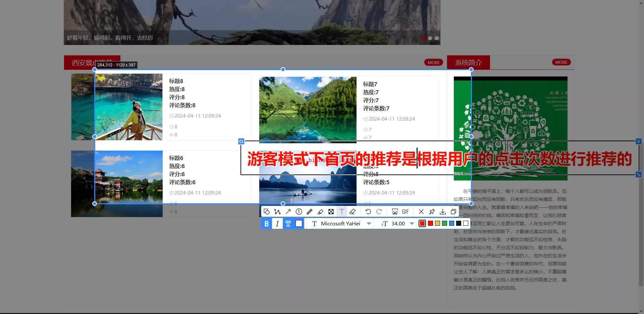Select the mosaic blur tool
Viewport: 644px width, 314px height.
[x=331, y=212]
